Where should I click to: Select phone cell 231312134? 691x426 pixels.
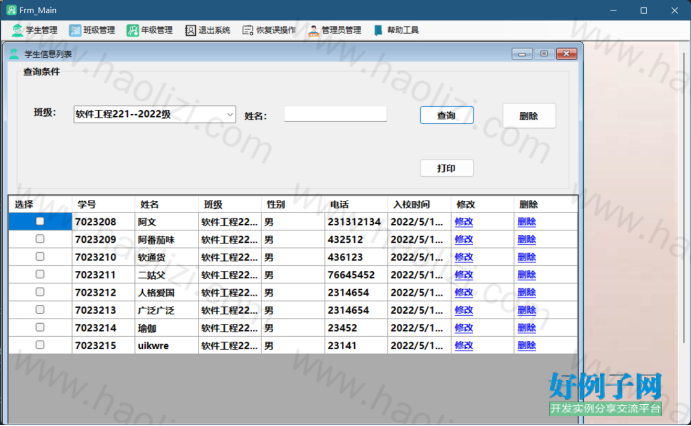(356, 222)
